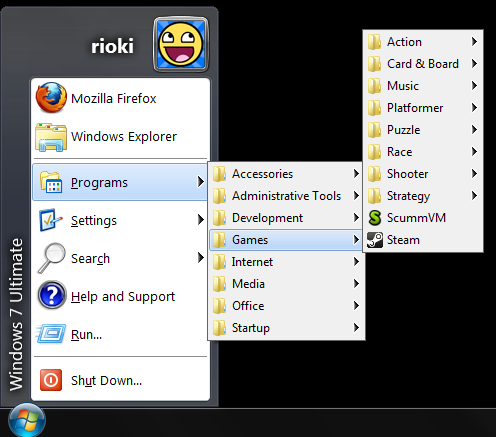
Task: Open the Puzzle games folder
Action: (423, 130)
